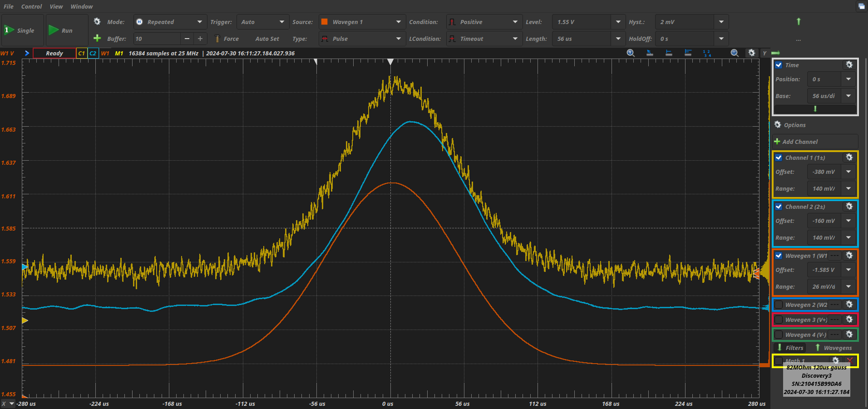Uncheck Channel 2 checkbox

tap(779, 207)
